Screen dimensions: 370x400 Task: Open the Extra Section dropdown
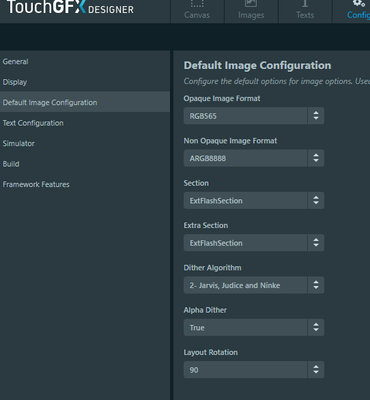point(254,243)
